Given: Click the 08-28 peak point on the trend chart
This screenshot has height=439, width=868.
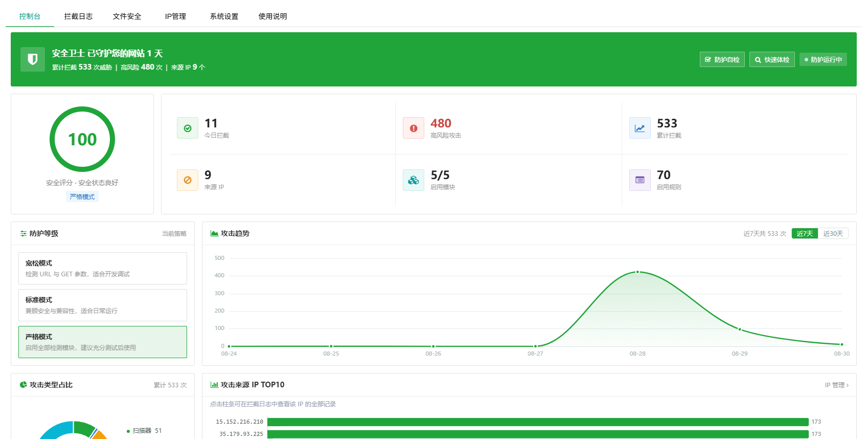Looking at the screenshot, I should point(637,272).
